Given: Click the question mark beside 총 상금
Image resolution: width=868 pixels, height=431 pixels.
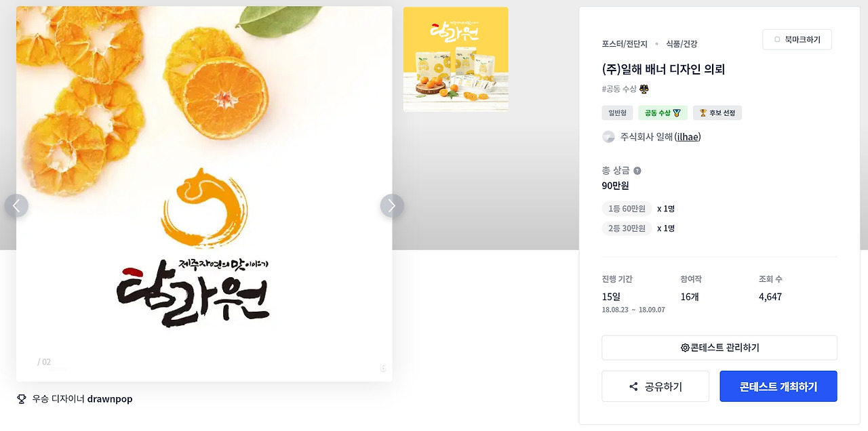Looking at the screenshot, I should click(637, 171).
